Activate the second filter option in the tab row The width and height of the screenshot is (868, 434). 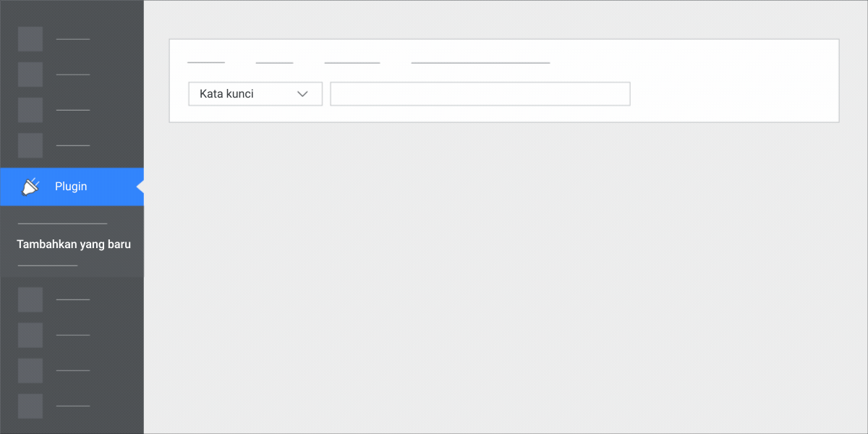(274, 62)
